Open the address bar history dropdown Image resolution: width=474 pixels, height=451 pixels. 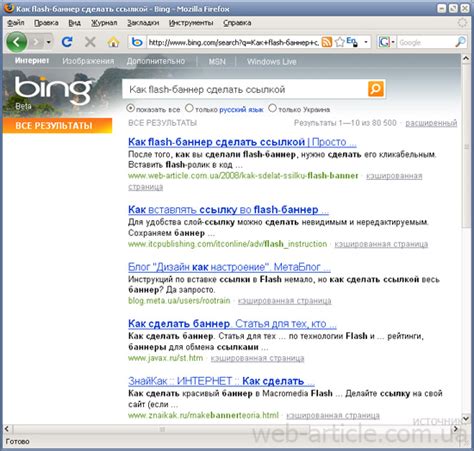tap(366, 42)
